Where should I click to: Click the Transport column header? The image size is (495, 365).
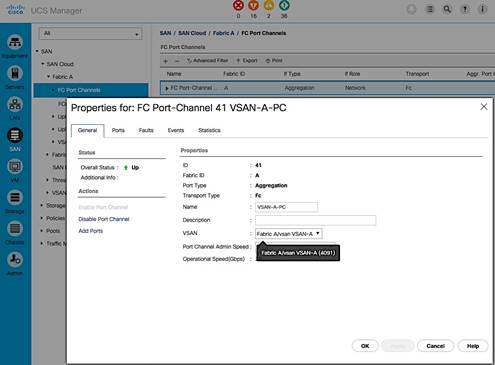coord(417,74)
